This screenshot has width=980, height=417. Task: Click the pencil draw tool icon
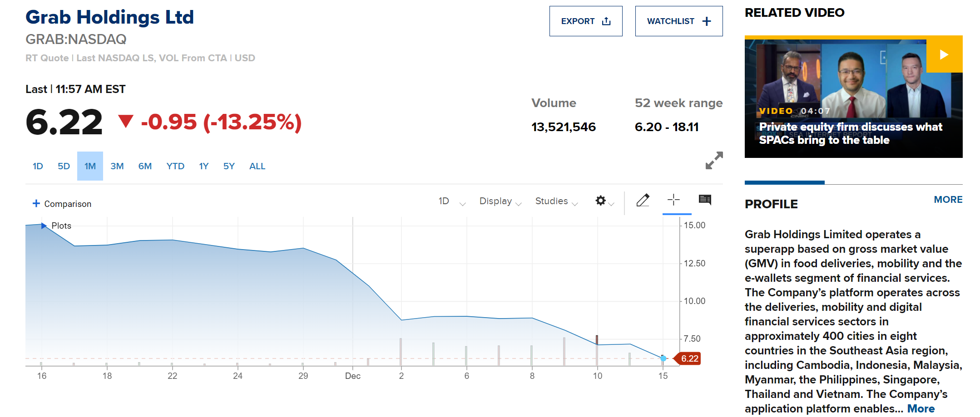643,200
